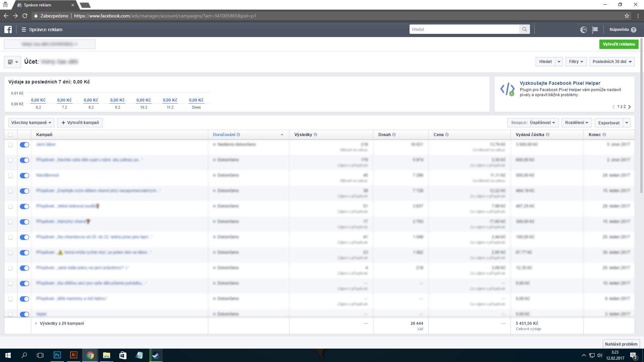Click the browser address bar URL
Screen dimensions: 644x362
[x=165, y=16]
